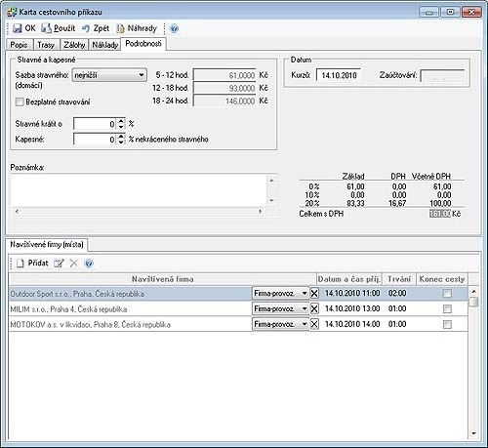Open help icon in visited firms toolbar

tap(89, 264)
